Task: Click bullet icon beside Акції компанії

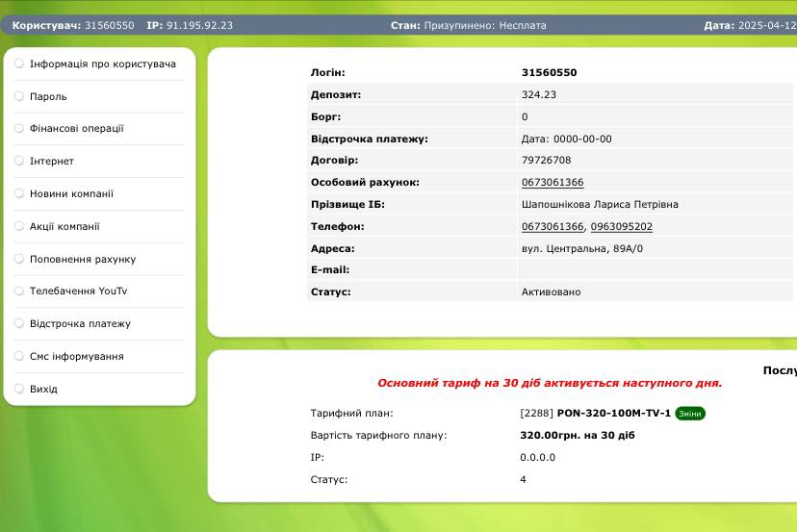Action: 19,226
